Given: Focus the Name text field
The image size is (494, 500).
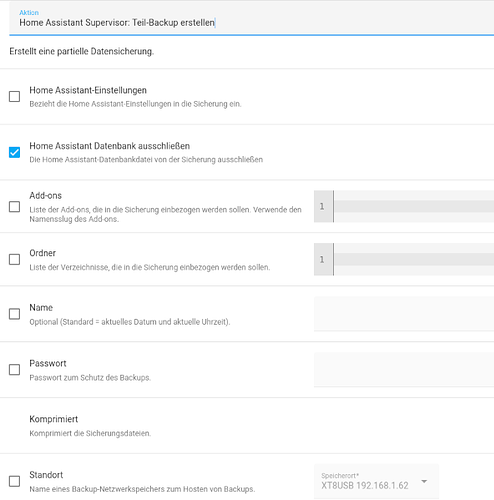Looking at the screenshot, I should point(404,314).
